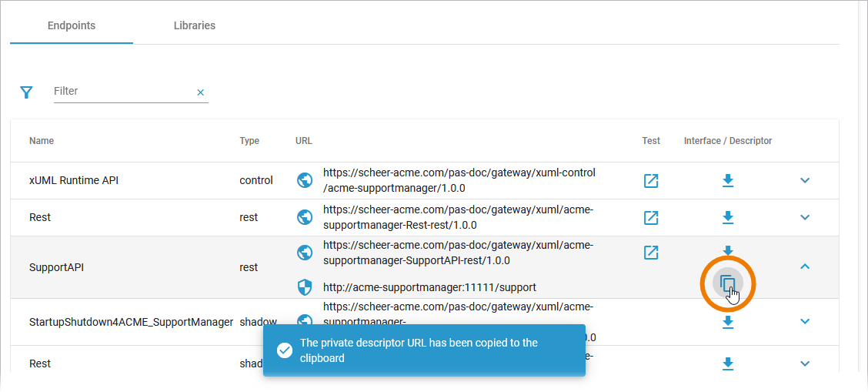Click the globe icon for SupportAPI URL
The width and height of the screenshot is (868, 392).
pyautogui.click(x=305, y=253)
